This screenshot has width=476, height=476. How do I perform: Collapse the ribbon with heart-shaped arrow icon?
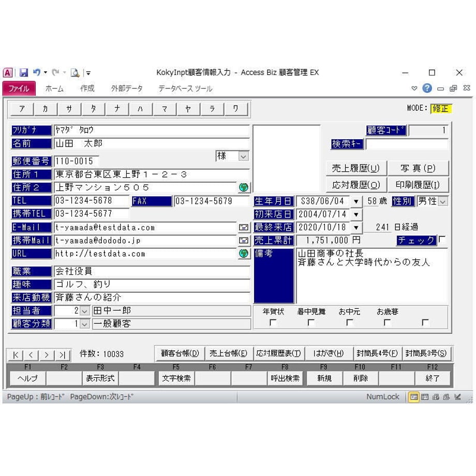tap(414, 88)
